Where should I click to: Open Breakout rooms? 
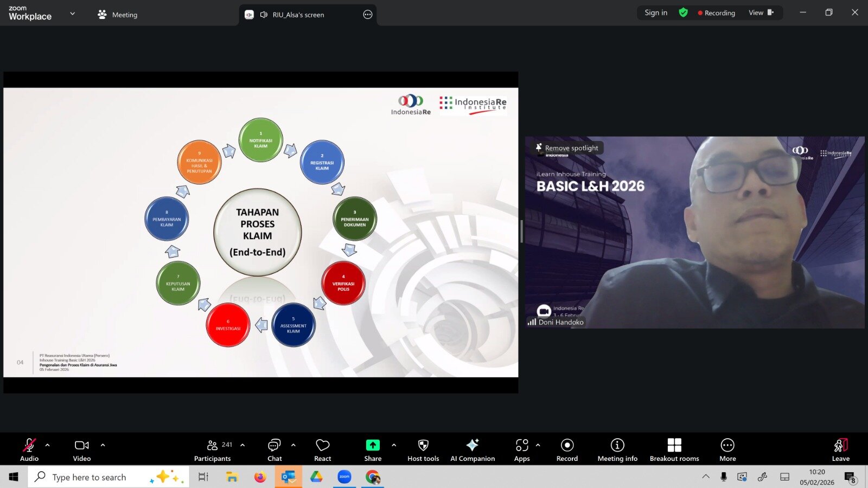674,450
